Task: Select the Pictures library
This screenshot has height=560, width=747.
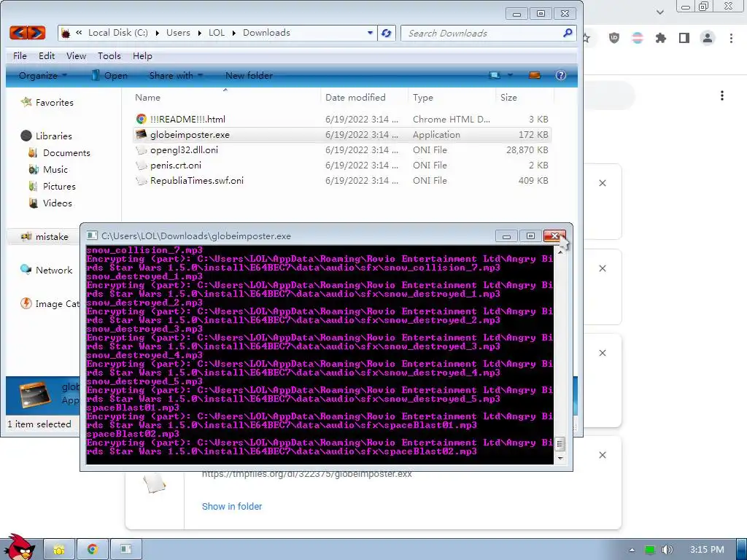Action: pos(52,186)
